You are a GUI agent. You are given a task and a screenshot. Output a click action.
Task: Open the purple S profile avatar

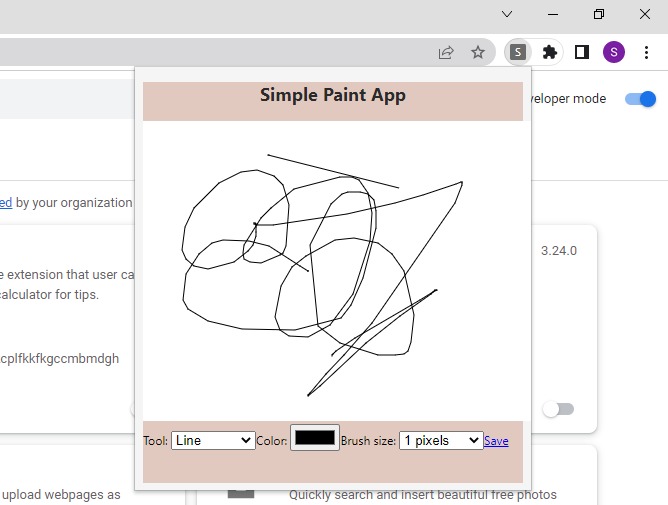[613, 52]
